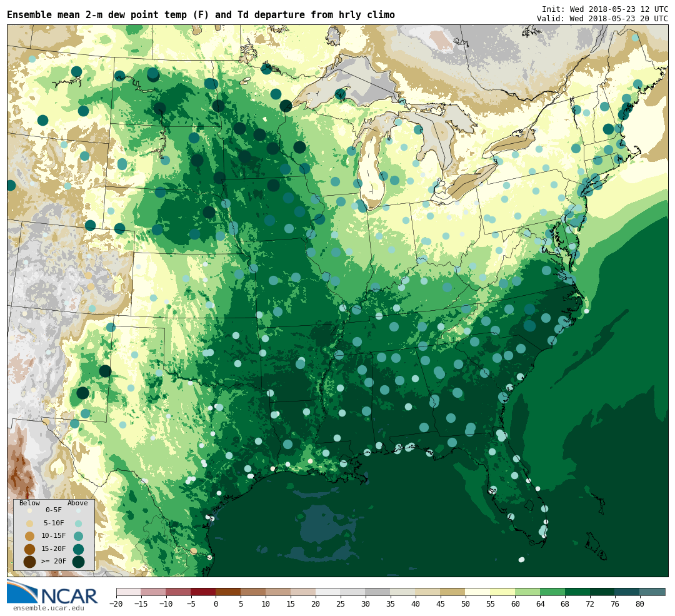The width and height of the screenshot is (675, 616).
Task: Click the below-climo >= 20F dark brown circle
Action: coord(30,562)
